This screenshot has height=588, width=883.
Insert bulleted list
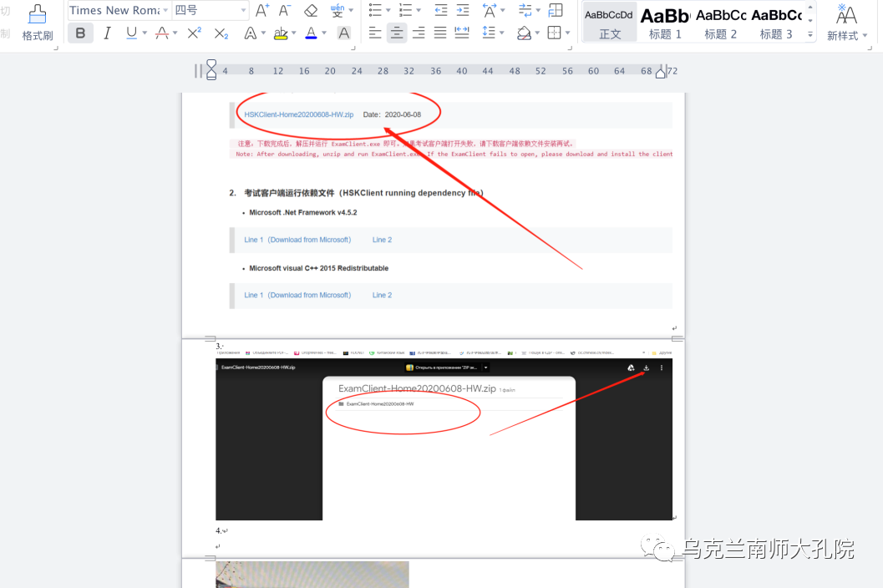click(x=375, y=10)
